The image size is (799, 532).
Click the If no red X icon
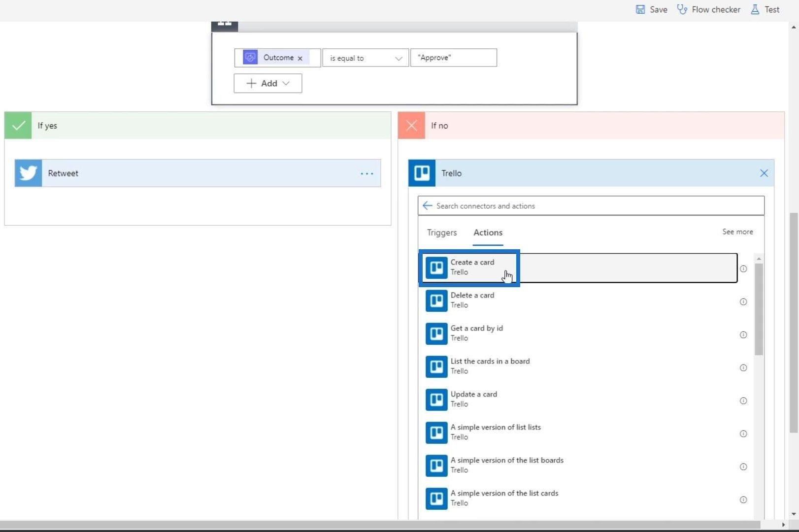coord(411,126)
